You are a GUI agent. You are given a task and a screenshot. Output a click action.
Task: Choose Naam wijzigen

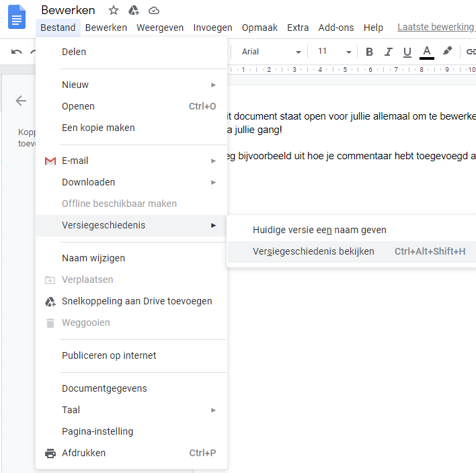pos(132,258)
